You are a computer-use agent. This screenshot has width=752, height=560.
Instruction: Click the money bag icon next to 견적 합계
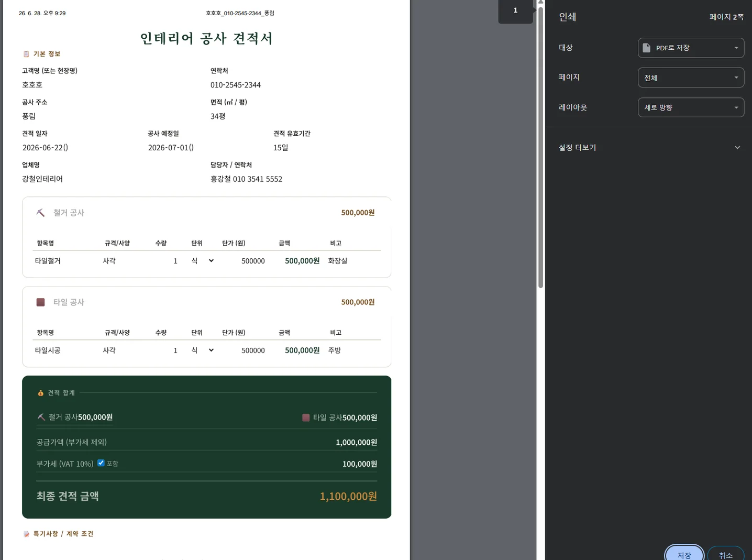tap(40, 393)
